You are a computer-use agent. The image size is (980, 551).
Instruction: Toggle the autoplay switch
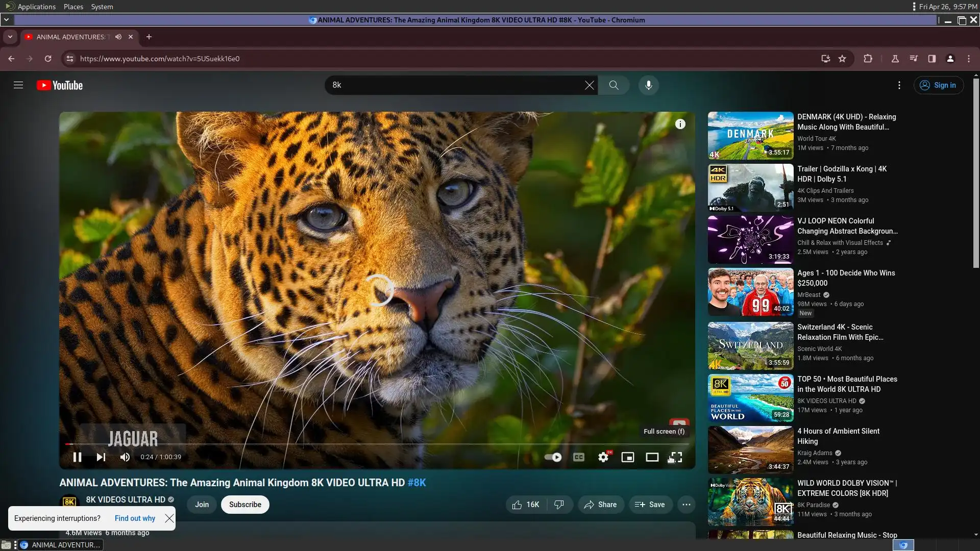click(553, 457)
